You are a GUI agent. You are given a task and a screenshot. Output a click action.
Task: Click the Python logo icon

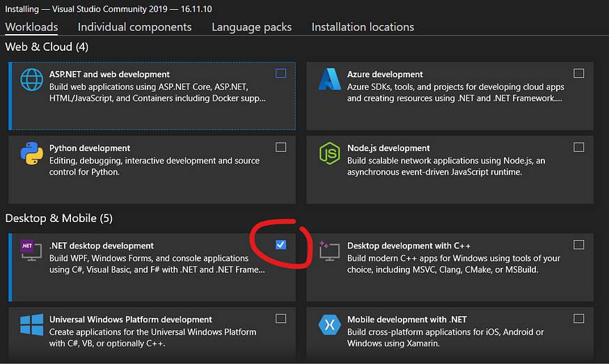tap(31, 153)
